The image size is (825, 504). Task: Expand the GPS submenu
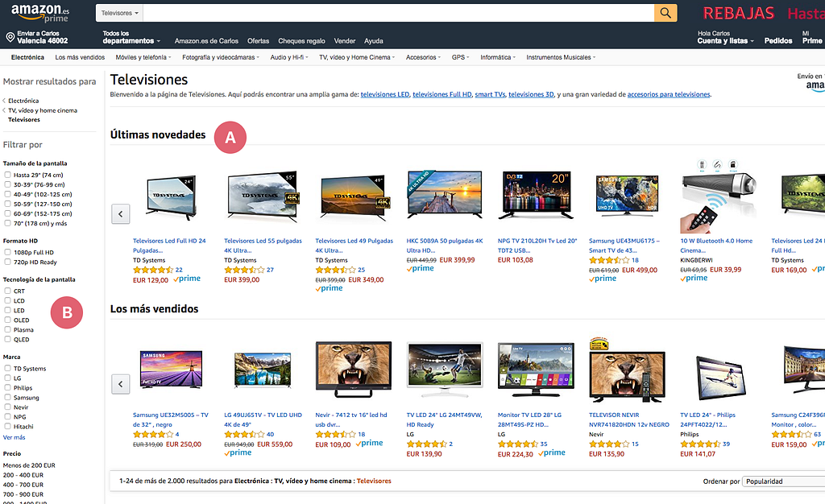pos(460,57)
